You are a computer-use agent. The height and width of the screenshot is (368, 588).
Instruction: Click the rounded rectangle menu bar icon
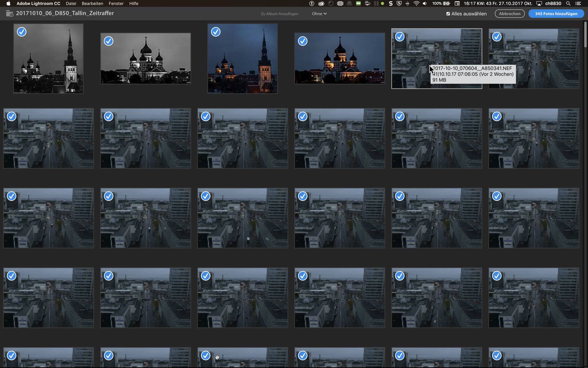point(340,3)
